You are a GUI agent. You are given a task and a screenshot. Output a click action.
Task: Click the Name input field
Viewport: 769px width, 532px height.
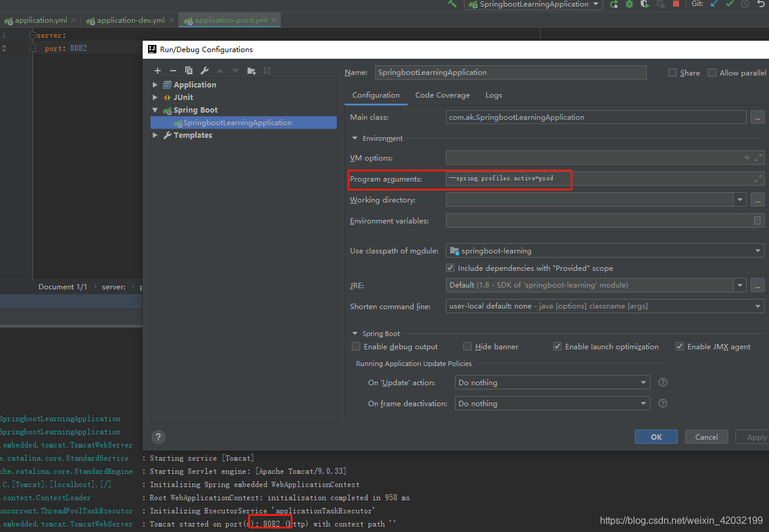pos(511,72)
